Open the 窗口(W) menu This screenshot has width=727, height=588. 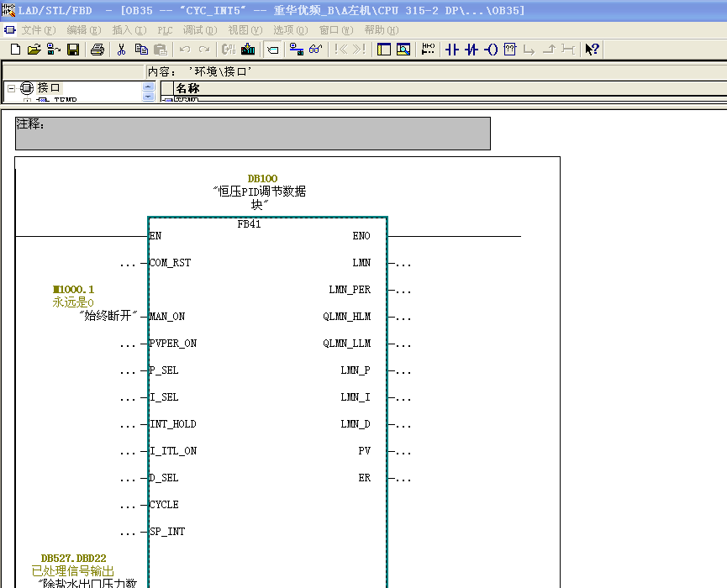tap(336, 30)
